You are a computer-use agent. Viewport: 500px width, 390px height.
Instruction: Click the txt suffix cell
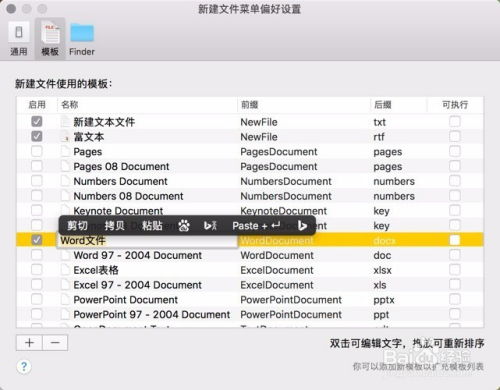click(x=379, y=122)
